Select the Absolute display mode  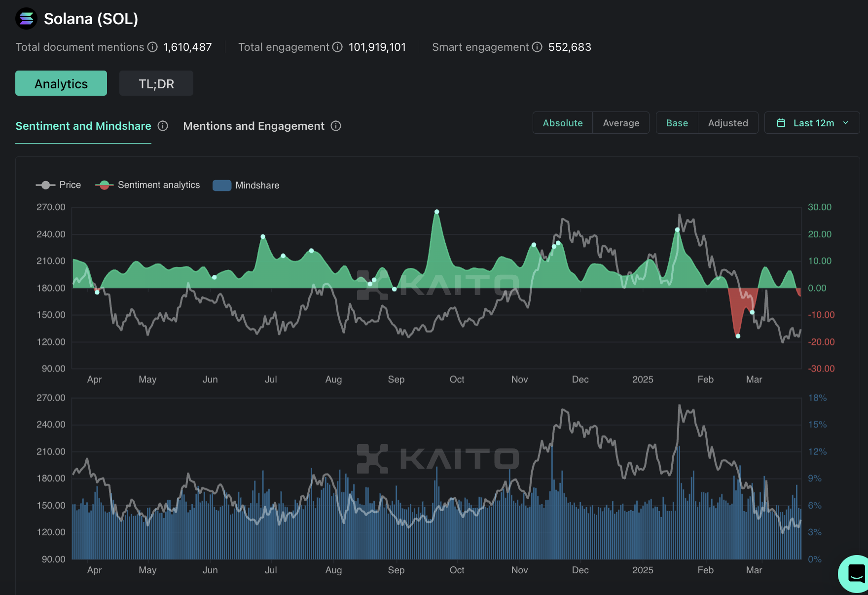tap(563, 123)
